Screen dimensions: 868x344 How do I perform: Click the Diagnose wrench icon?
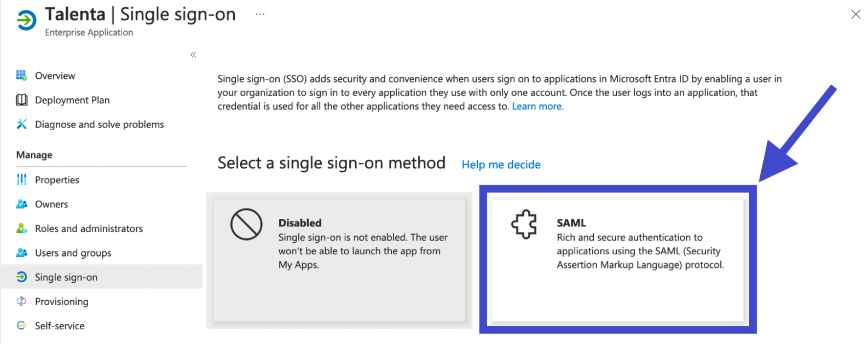[21, 124]
